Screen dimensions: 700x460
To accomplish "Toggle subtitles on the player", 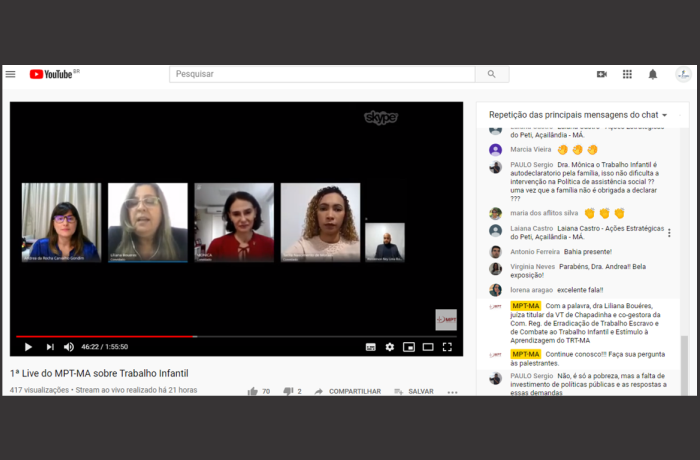I will point(371,347).
